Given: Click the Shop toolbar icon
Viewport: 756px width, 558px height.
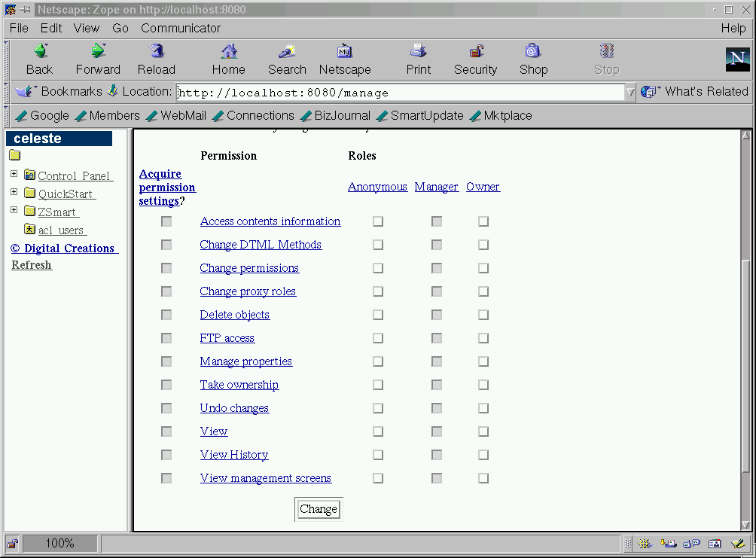Looking at the screenshot, I should (533, 59).
